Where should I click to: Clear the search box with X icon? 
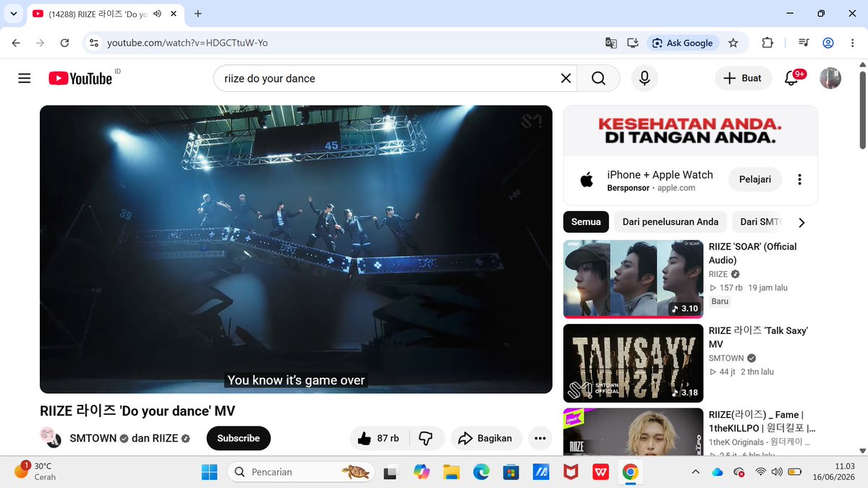[566, 78]
